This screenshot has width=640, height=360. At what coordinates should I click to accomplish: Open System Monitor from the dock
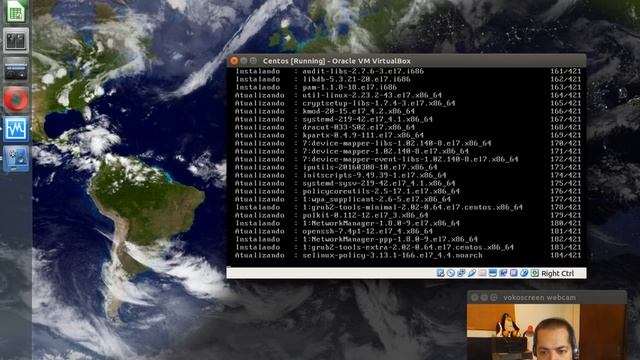point(16,129)
